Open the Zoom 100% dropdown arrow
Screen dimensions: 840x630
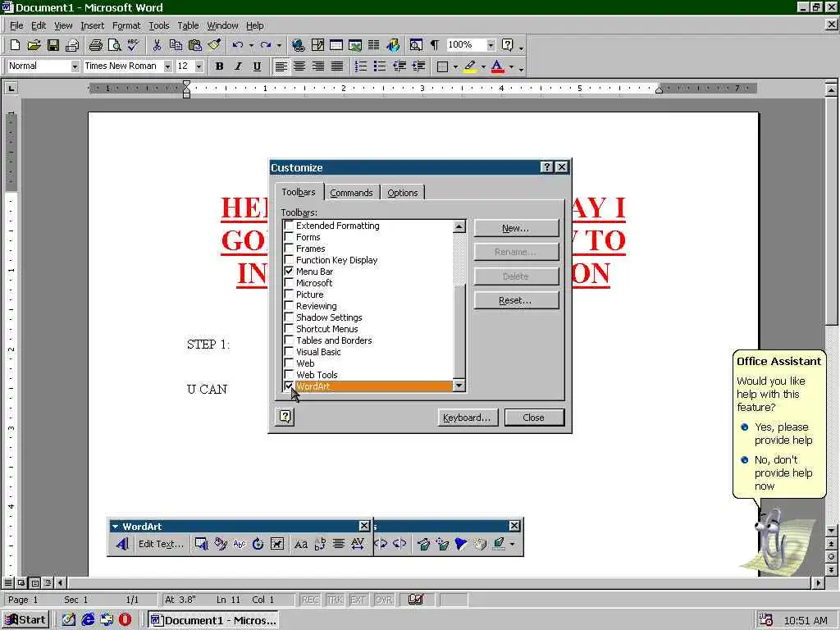pos(491,45)
